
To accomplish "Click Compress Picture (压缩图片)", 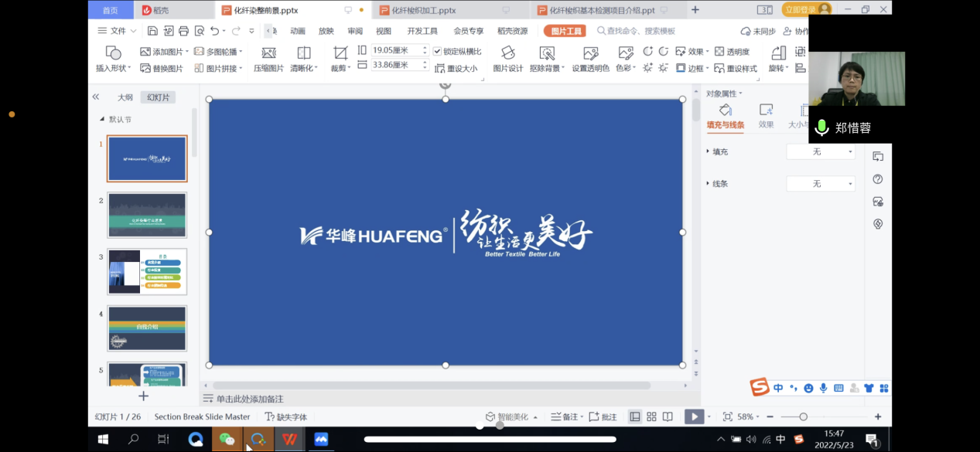I will coord(268,59).
